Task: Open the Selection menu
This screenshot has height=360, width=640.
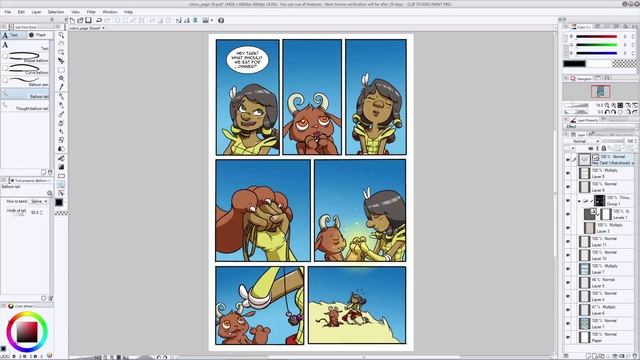Action: (56, 12)
